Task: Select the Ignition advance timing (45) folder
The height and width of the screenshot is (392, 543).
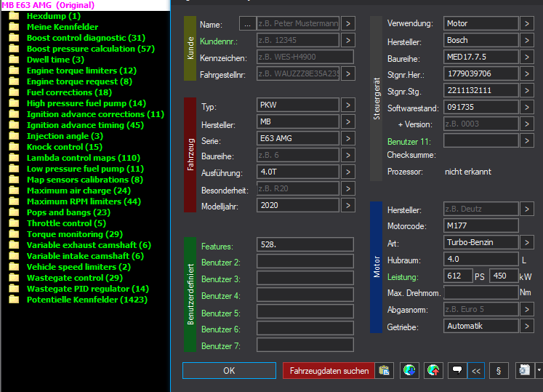Action: (x=85, y=125)
